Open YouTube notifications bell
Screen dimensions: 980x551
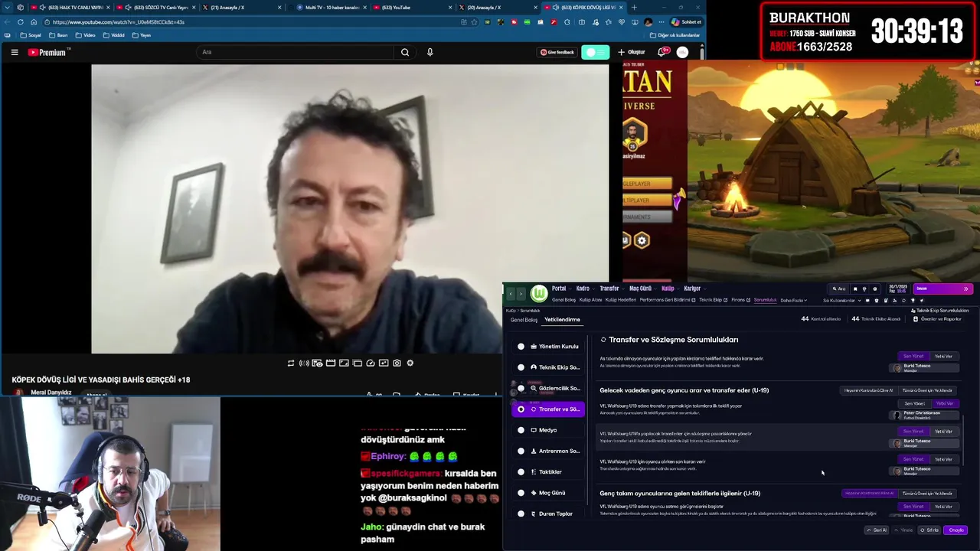(x=662, y=52)
